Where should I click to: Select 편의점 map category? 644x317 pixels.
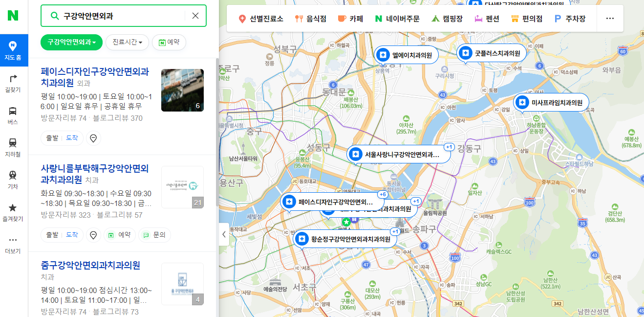point(527,19)
